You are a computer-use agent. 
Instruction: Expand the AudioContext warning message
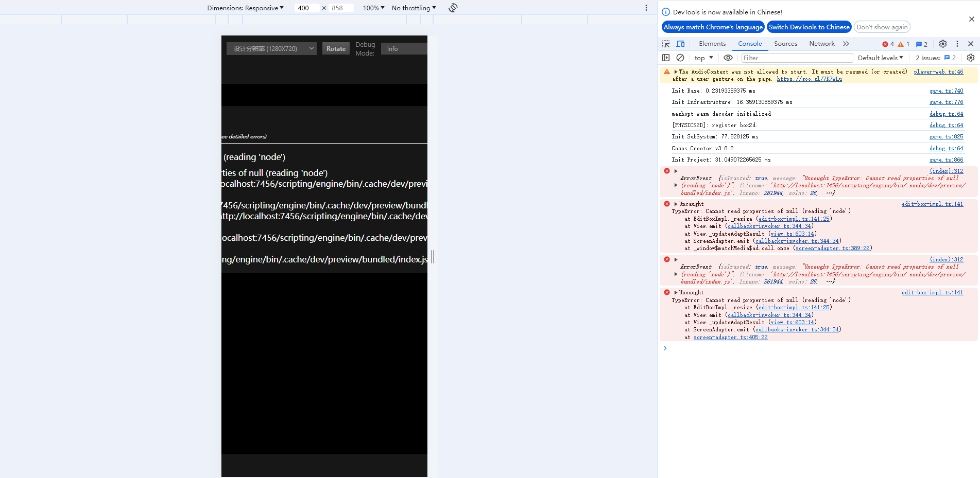pos(676,72)
